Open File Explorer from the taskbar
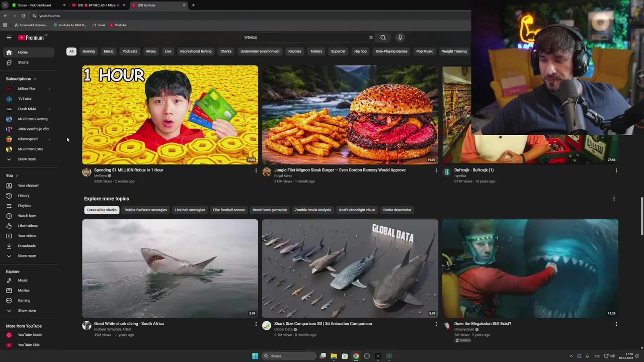This screenshot has width=644, height=362. pos(334,356)
